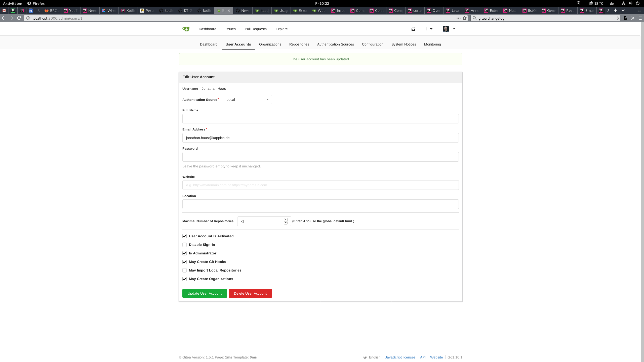The height and width of the screenshot is (362, 644).
Task: Bookmark page with star icon
Action: tap(465, 18)
